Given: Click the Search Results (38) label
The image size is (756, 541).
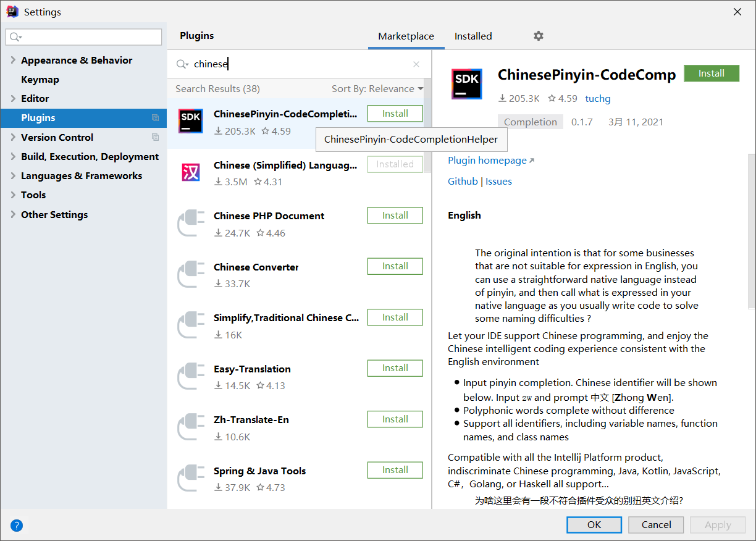Looking at the screenshot, I should (217, 89).
